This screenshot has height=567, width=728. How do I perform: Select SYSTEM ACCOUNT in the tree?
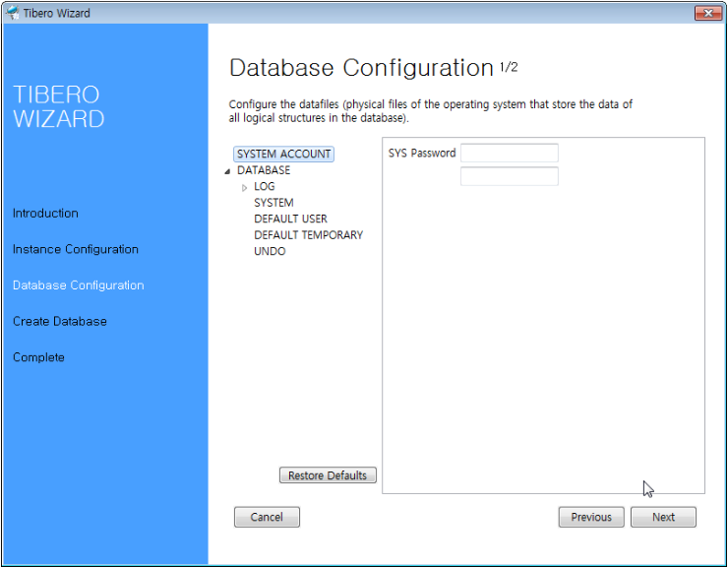tap(283, 154)
